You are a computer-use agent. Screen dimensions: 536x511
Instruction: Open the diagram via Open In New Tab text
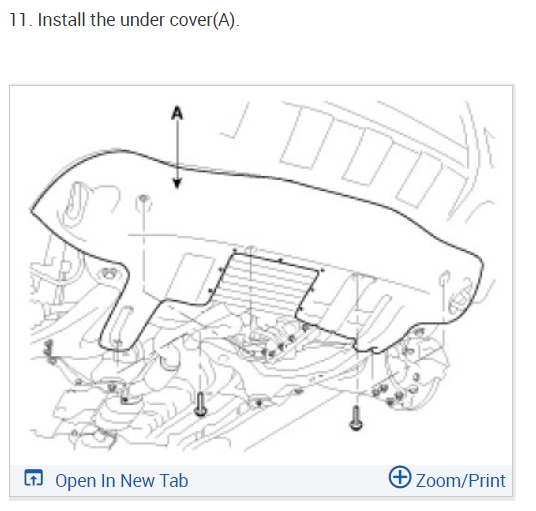pyautogui.click(x=122, y=481)
